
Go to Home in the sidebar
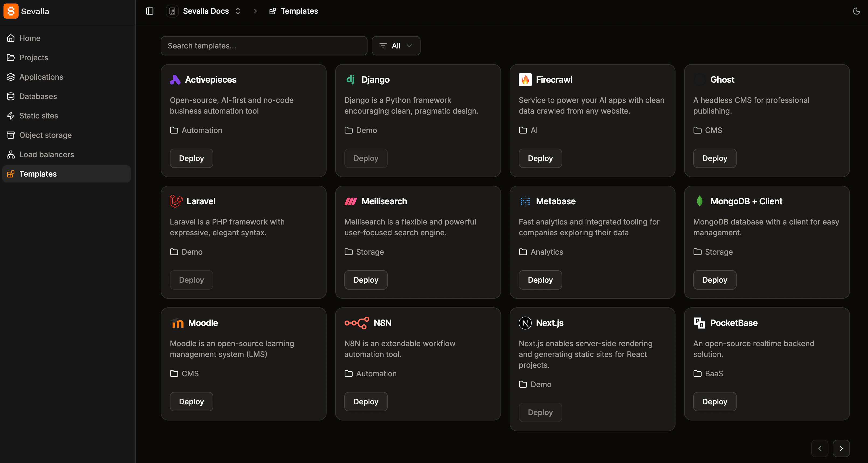[x=66, y=38]
